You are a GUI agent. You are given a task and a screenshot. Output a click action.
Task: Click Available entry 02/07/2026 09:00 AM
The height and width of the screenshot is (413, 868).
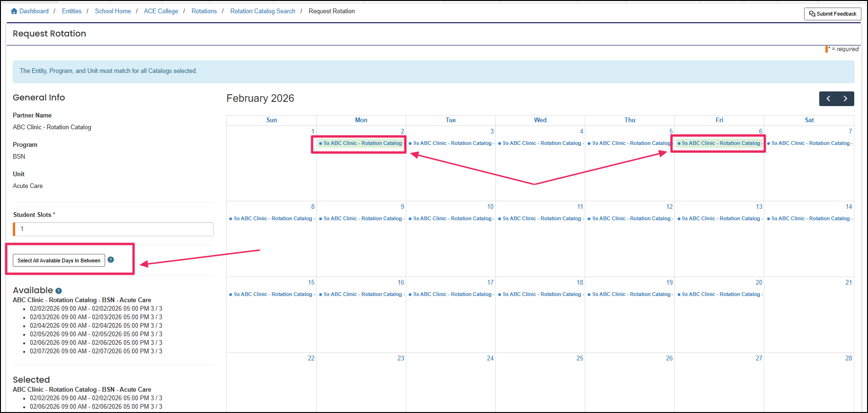96,351
